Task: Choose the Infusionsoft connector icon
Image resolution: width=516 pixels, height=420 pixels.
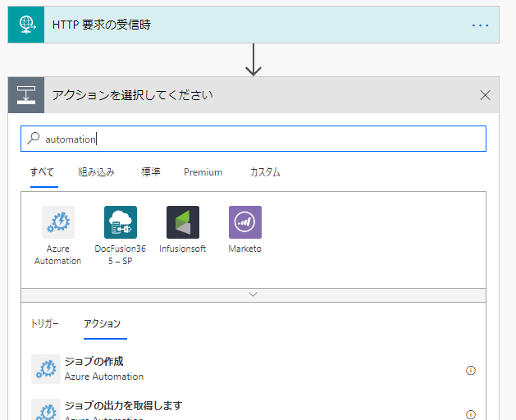Action: 183,222
